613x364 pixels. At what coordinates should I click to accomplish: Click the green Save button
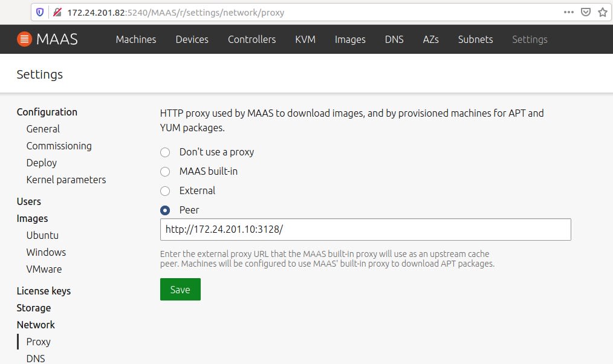click(x=180, y=289)
